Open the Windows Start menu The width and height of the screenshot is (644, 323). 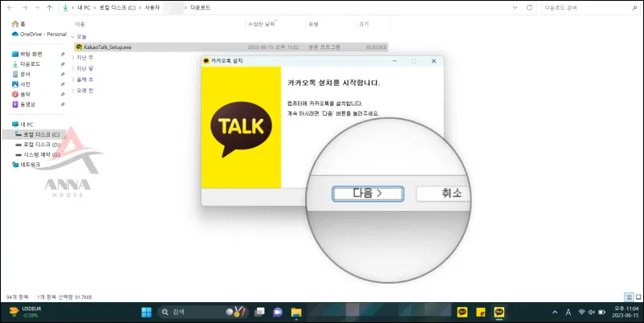pyautogui.click(x=146, y=313)
